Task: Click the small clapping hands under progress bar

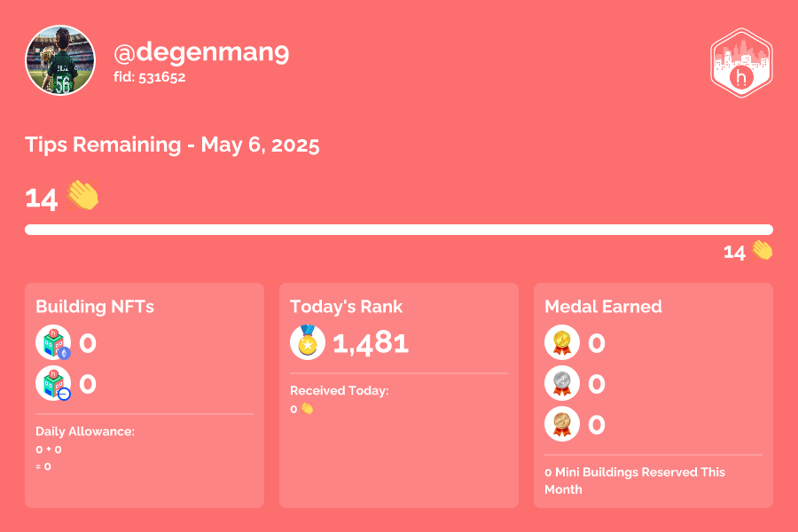Action: click(762, 251)
